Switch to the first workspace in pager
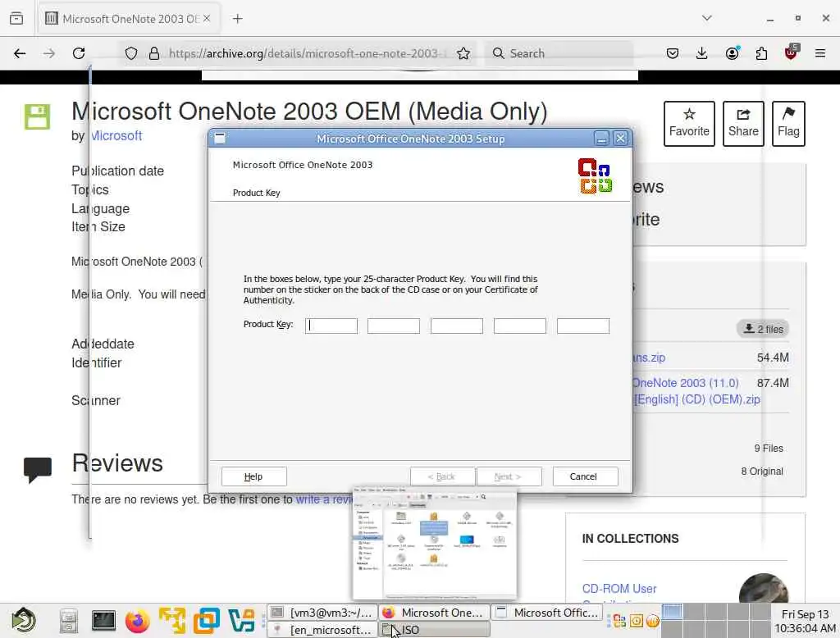The width and height of the screenshot is (840, 638). tap(673, 611)
